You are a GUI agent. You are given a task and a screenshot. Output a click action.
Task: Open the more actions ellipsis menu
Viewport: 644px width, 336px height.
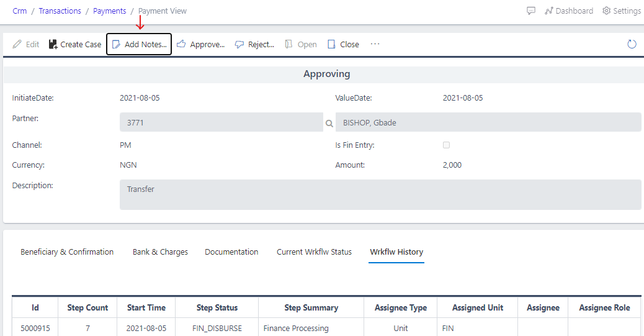375,43
